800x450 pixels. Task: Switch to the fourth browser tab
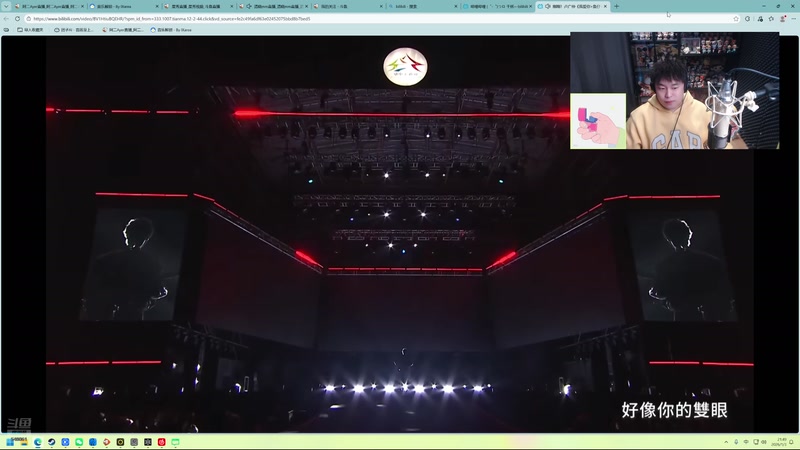(273, 6)
